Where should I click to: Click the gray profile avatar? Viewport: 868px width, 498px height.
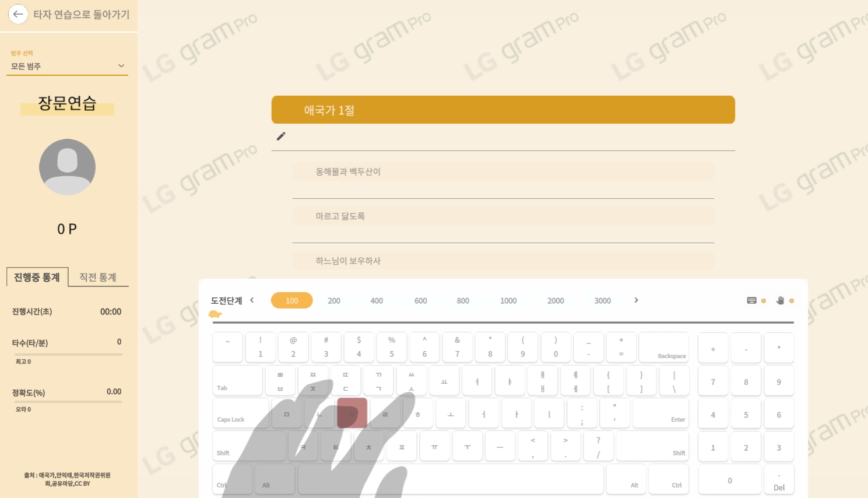pos(67,167)
